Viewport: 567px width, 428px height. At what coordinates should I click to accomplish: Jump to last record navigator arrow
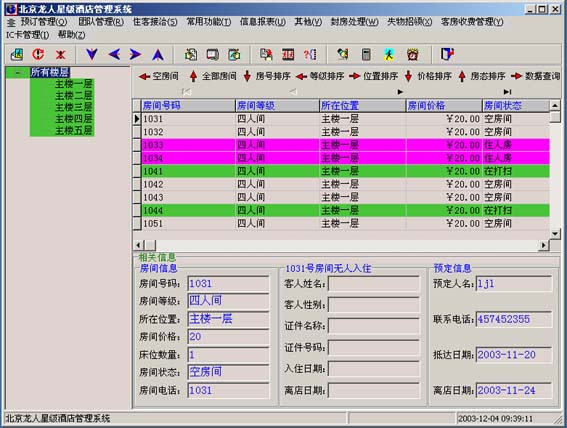507,92
